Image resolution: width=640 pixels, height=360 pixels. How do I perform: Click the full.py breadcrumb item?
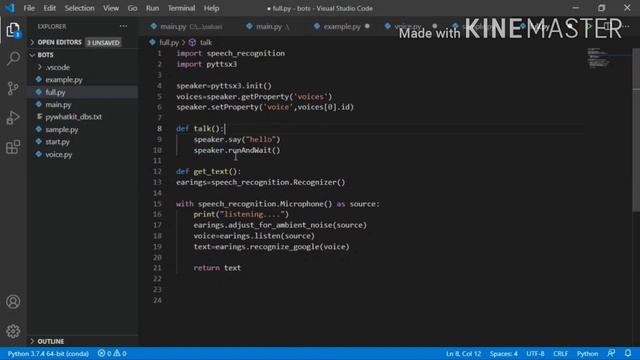pos(169,42)
